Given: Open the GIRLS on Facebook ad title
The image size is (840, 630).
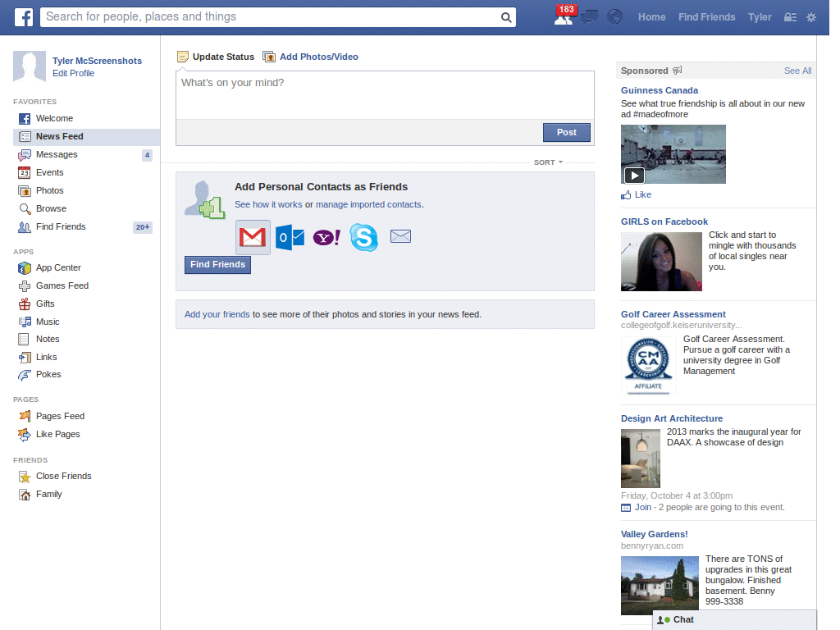Looking at the screenshot, I should click(x=664, y=221).
